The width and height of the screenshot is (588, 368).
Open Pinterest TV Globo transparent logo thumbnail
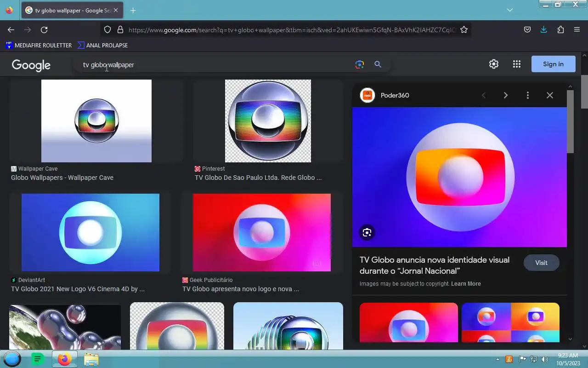tap(268, 121)
